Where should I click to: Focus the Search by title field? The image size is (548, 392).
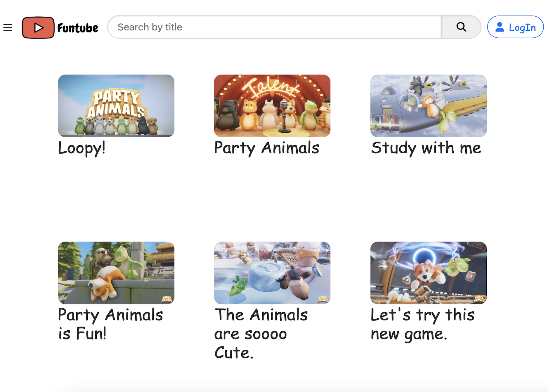coord(275,27)
